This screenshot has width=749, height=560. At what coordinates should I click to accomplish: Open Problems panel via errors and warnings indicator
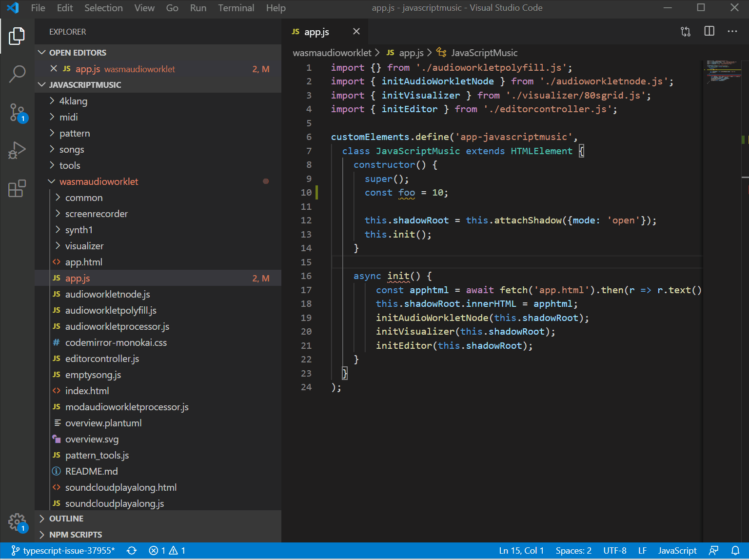pyautogui.click(x=167, y=551)
